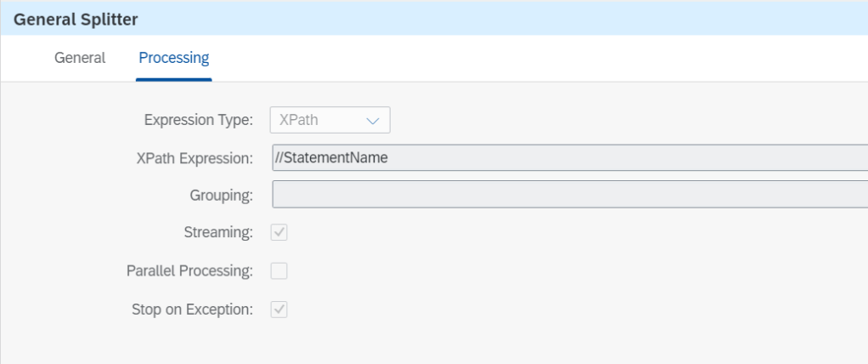The height and width of the screenshot is (364, 868).
Task: Click the General Splitter header title
Action: point(76,18)
